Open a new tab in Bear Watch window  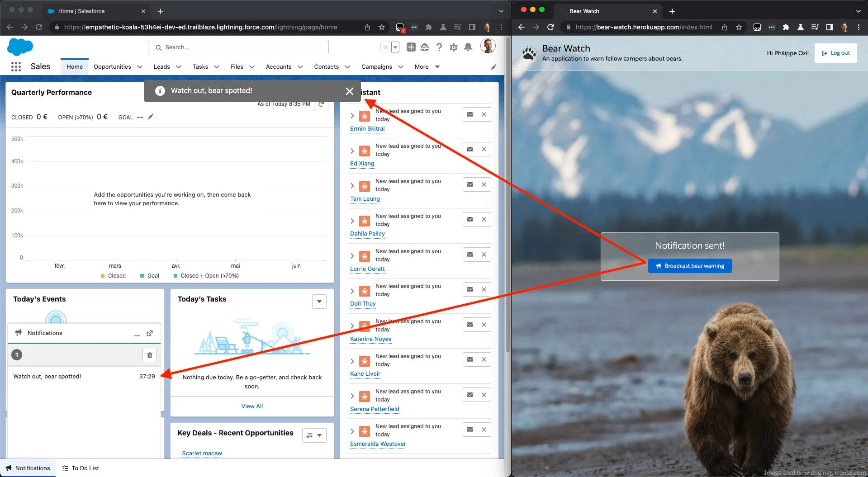coord(672,11)
